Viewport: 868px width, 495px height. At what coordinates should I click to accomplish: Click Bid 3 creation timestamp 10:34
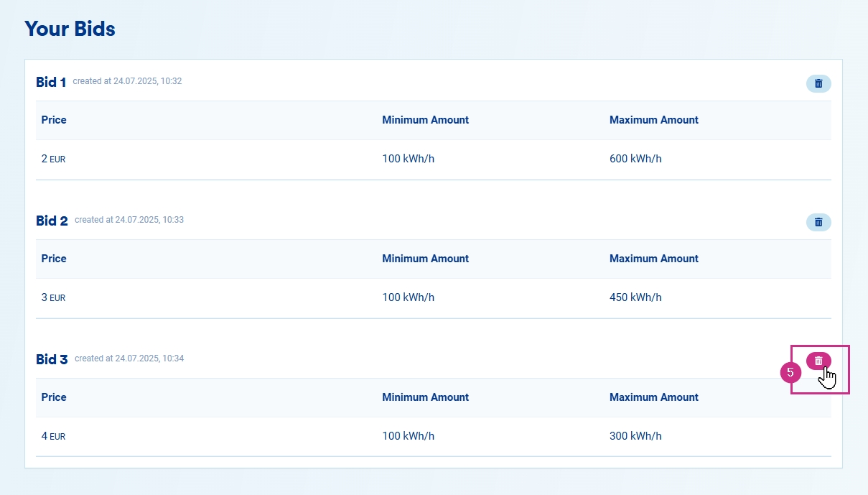(x=129, y=358)
